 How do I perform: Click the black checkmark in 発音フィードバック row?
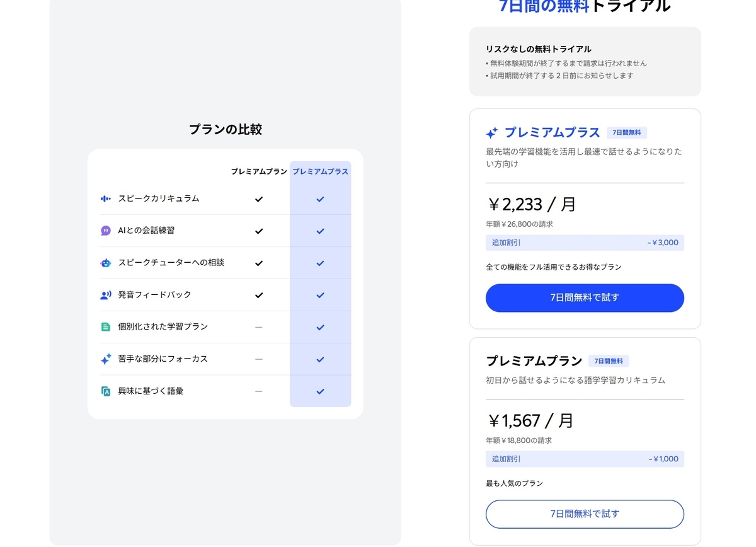click(258, 296)
